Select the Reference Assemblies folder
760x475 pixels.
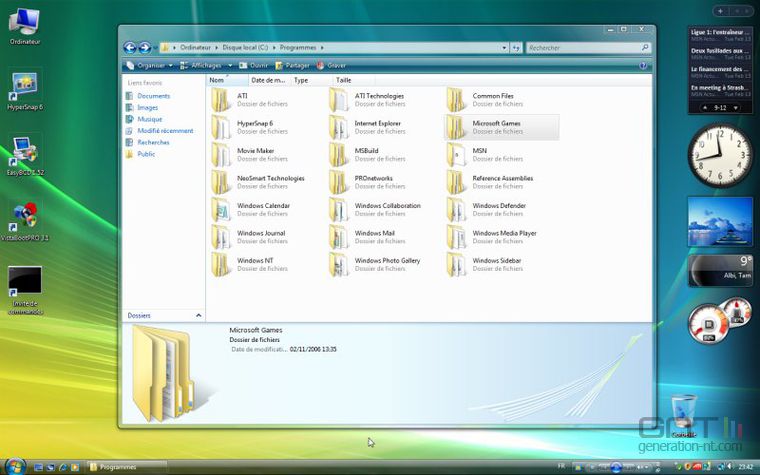click(x=490, y=182)
